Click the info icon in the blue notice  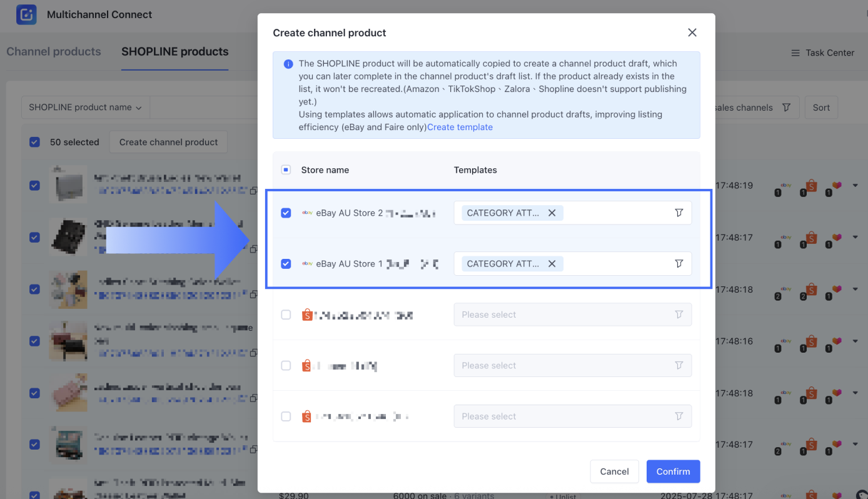point(288,64)
